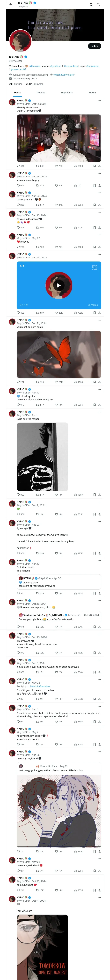Open the red butterfly image

coord(59,354)
